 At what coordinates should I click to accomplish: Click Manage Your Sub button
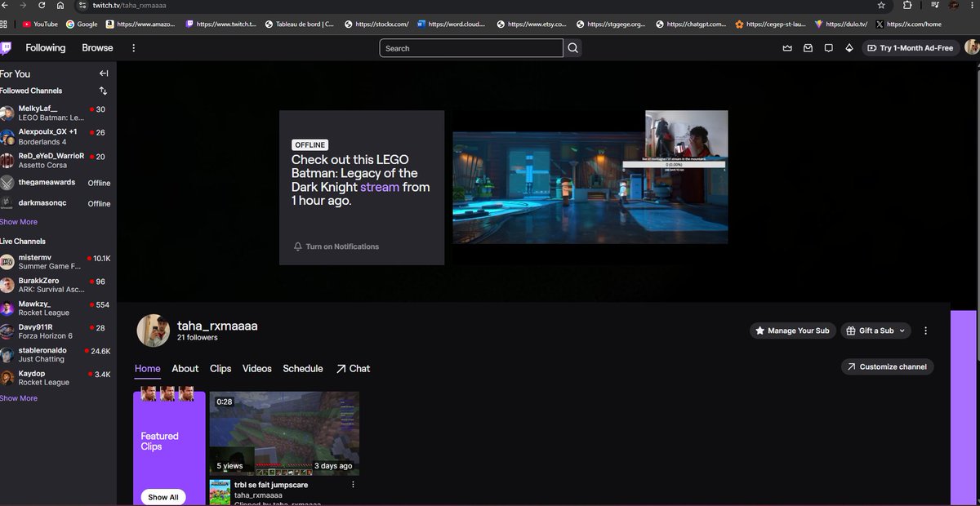[792, 331]
